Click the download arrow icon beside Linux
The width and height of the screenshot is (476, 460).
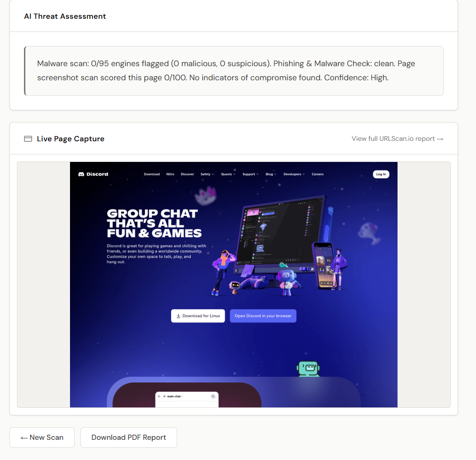[x=179, y=316]
